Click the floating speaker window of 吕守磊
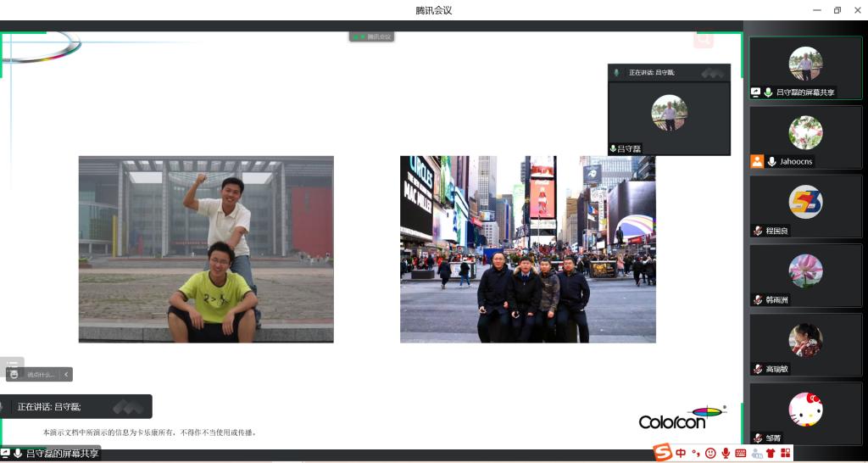Image resolution: width=868 pixels, height=463 pixels. click(x=669, y=114)
